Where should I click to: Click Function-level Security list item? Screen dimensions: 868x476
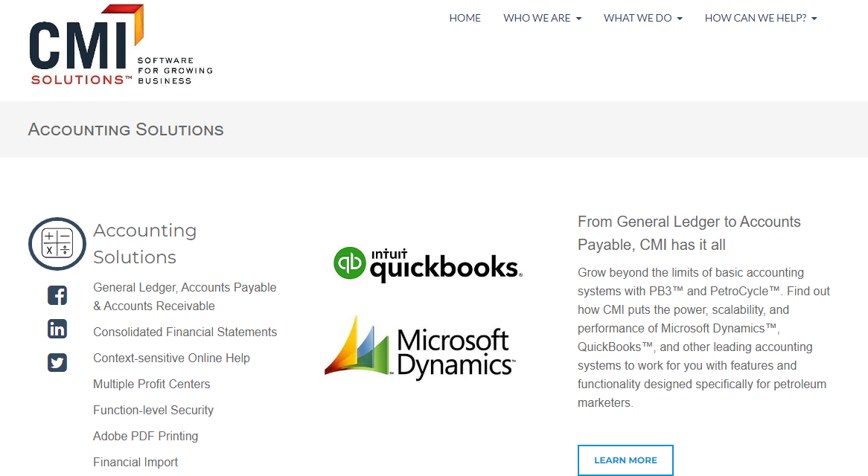[x=153, y=411]
